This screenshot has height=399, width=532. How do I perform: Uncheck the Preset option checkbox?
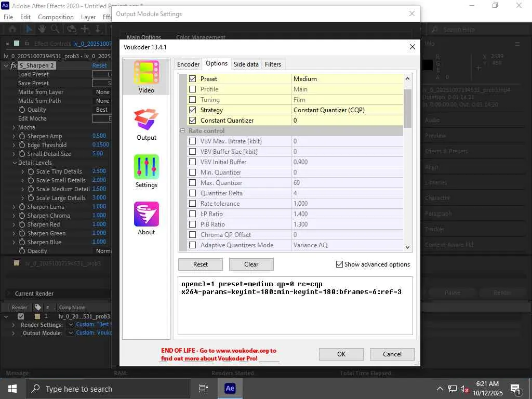[x=192, y=79]
